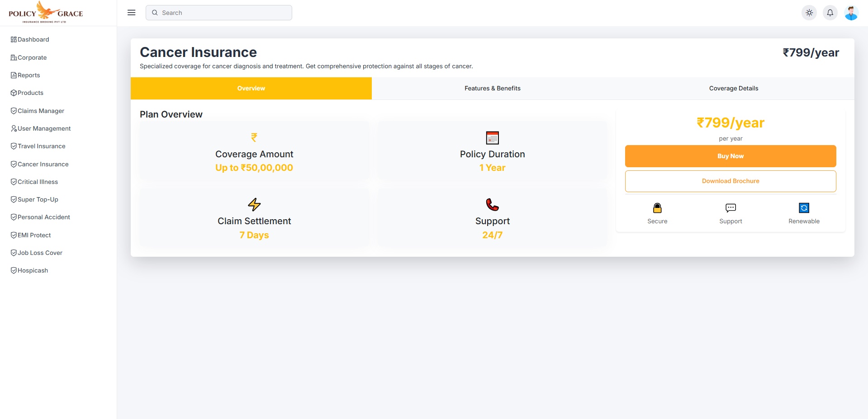Click the Policy Duration calendar icon
Image resolution: width=868 pixels, height=419 pixels.
492,138
